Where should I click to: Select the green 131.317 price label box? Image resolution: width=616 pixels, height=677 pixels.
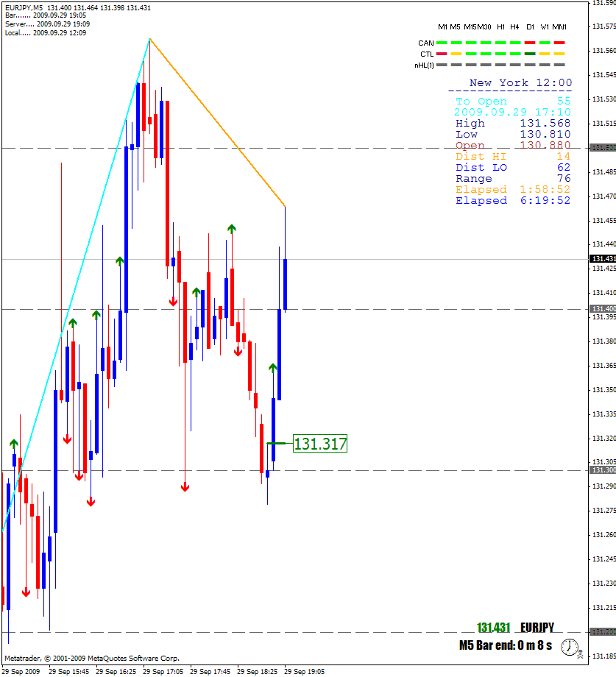point(320,444)
